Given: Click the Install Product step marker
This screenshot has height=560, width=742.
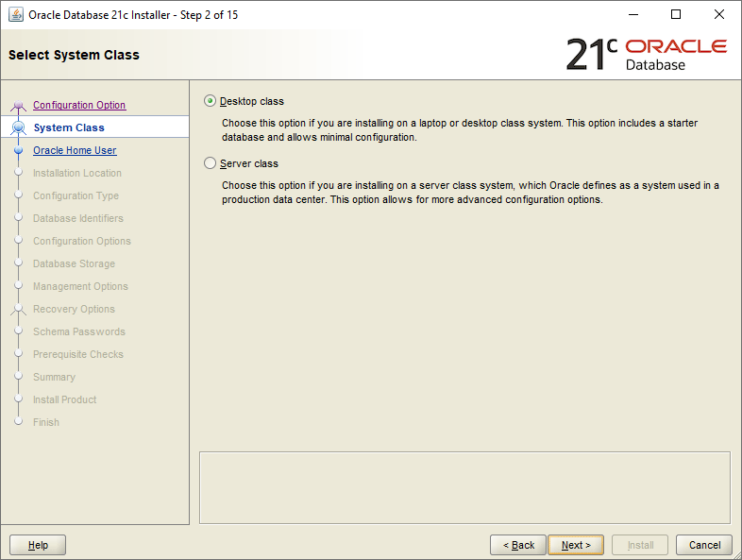Looking at the screenshot, I should point(19,399).
